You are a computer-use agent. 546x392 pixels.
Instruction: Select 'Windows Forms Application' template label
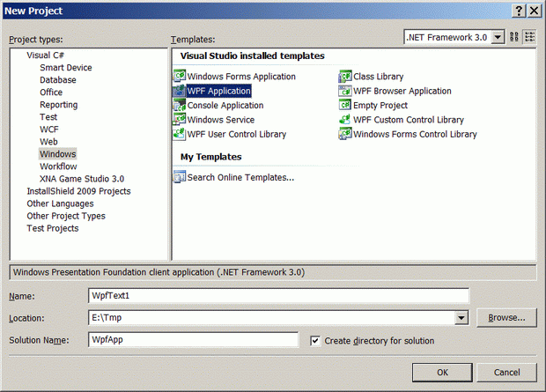[241, 77]
